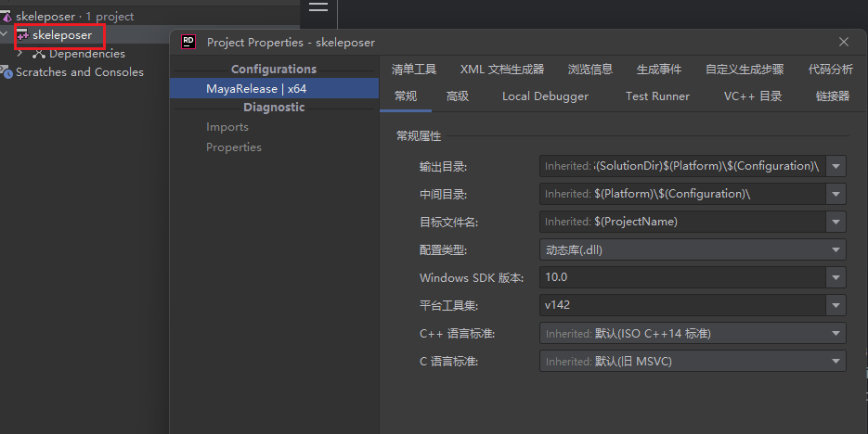This screenshot has height=434, width=868.
Task: Open the 配置类型 dropdown
Action: pos(693,249)
